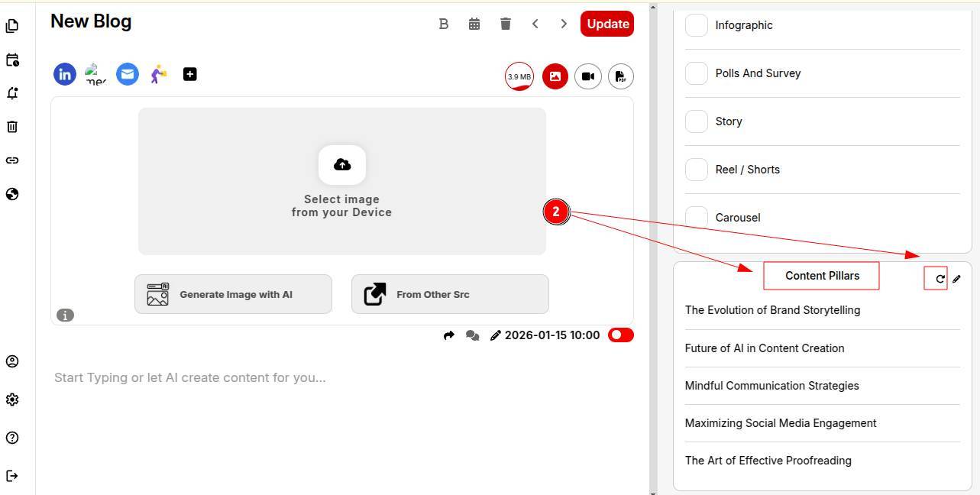Select the email channel icon

(x=128, y=74)
